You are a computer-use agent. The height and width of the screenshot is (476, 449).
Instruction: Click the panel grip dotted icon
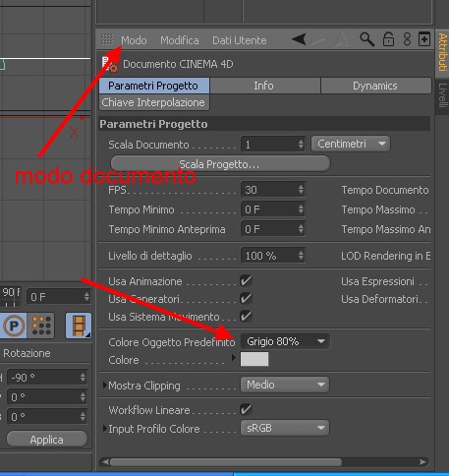(107, 39)
